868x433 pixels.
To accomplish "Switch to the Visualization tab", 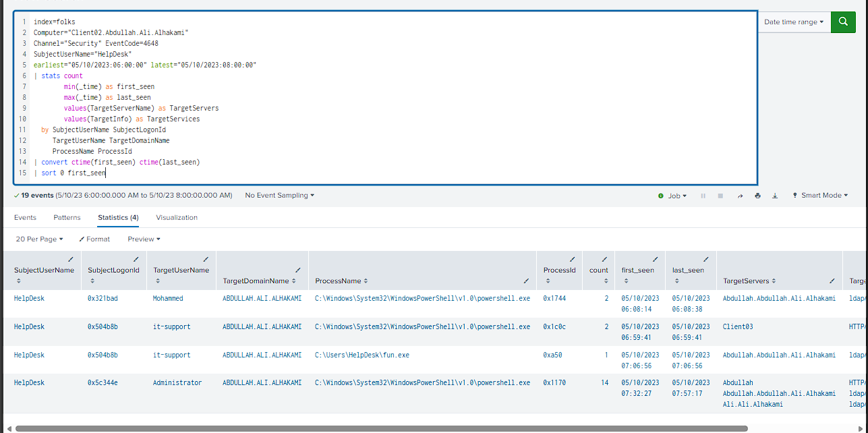I will (x=177, y=218).
